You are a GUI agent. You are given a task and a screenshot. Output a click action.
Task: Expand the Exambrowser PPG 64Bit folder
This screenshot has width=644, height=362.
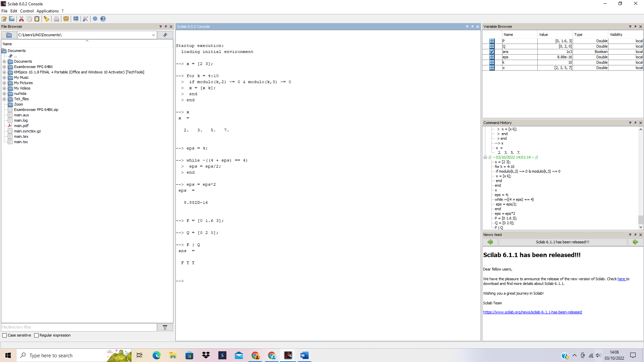pyautogui.click(x=4, y=67)
